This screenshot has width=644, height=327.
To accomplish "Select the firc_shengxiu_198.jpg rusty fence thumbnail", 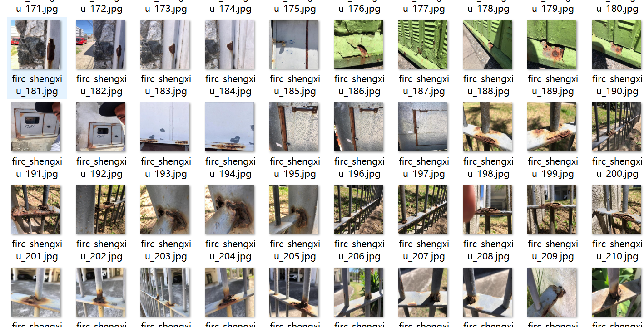I will (487, 127).
